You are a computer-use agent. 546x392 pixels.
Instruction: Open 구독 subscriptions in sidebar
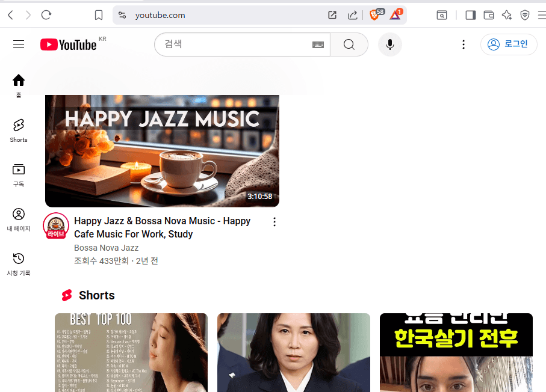19,176
